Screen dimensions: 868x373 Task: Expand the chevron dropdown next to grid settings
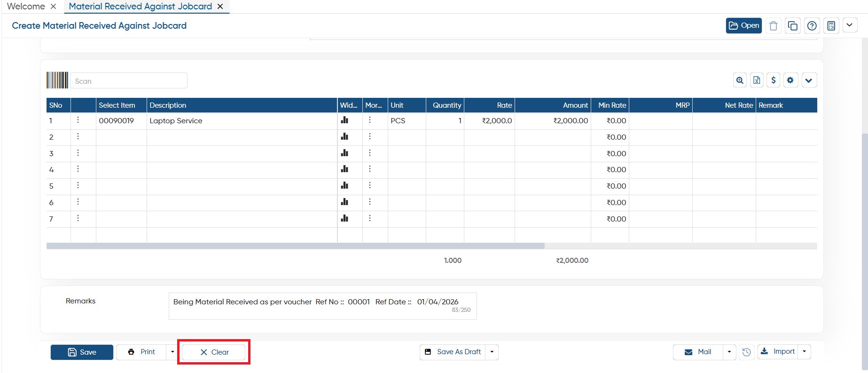click(x=809, y=80)
